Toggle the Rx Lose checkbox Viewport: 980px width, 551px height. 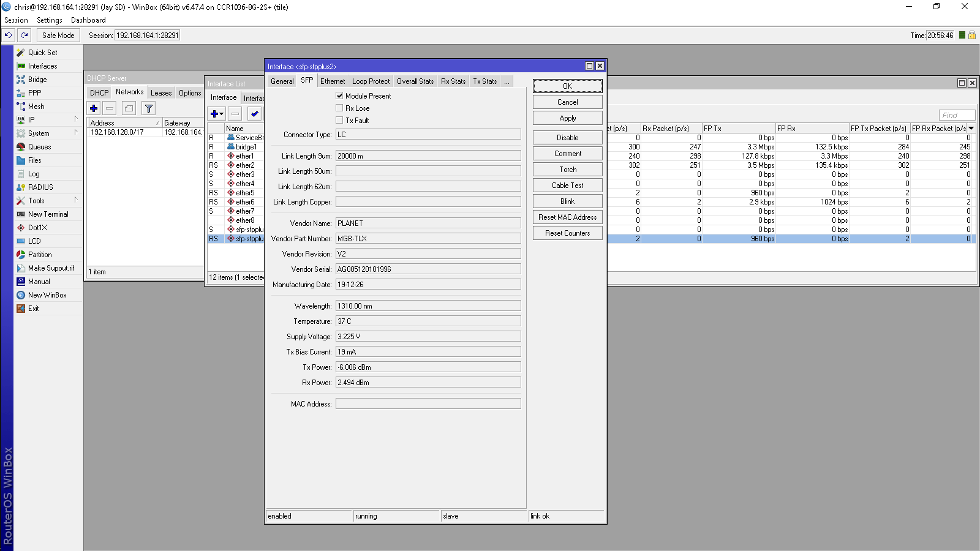(x=339, y=108)
